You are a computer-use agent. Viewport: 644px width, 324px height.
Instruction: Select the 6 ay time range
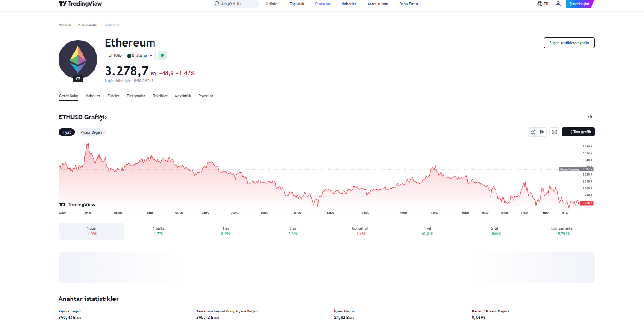point(293,231)
